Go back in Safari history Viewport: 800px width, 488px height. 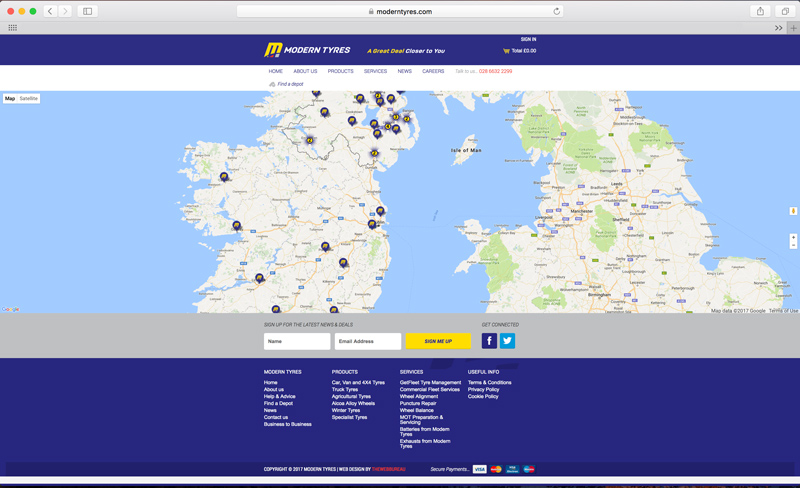(50, 11)
